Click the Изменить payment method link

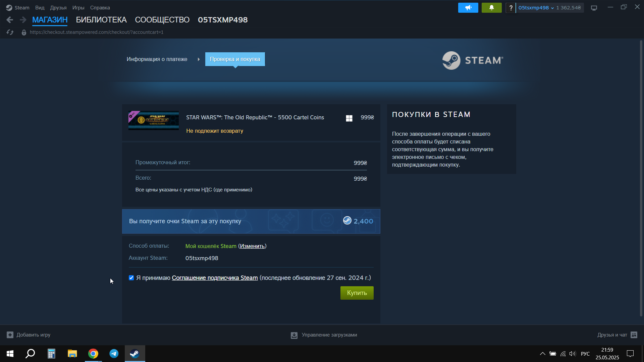coord(252,246)
